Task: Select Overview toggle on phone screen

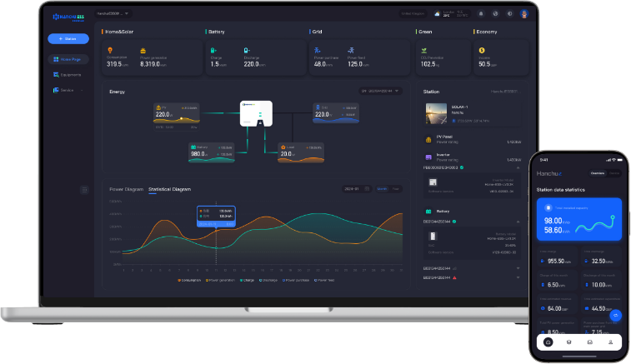Action: coord(597,172)
